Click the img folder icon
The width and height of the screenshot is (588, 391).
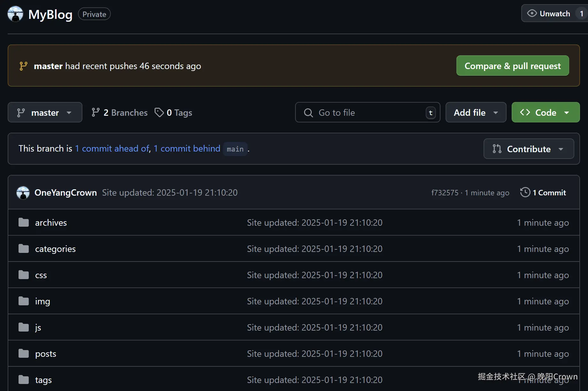[24, 301]
